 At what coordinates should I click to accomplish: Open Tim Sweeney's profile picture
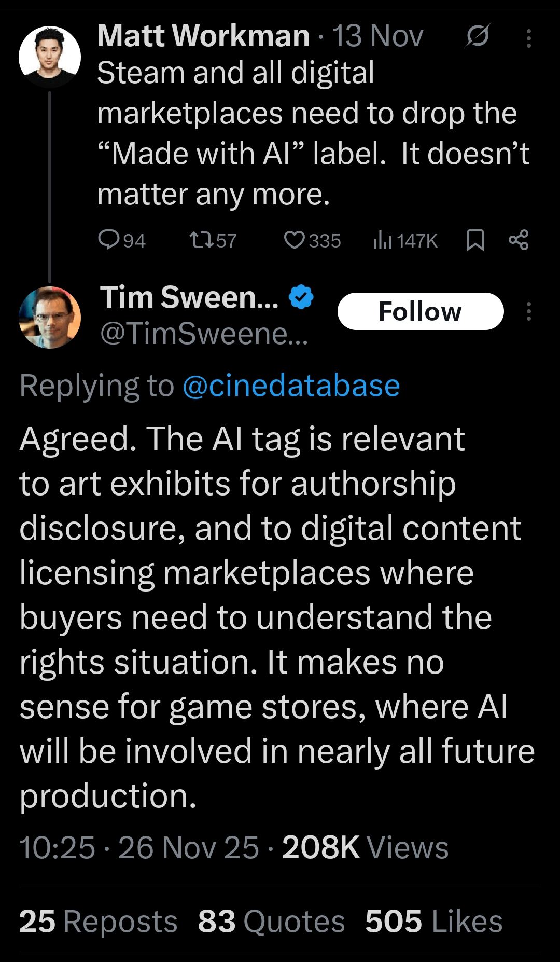(50, 317)
